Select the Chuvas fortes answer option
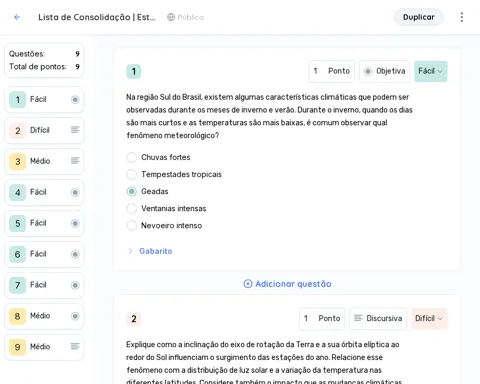 [132, 157]
